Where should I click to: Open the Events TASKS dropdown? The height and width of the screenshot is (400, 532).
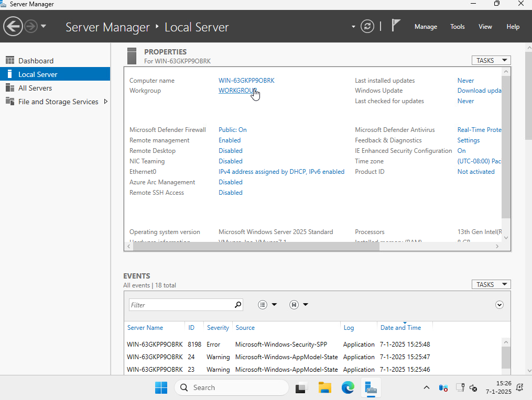[491, 284]
